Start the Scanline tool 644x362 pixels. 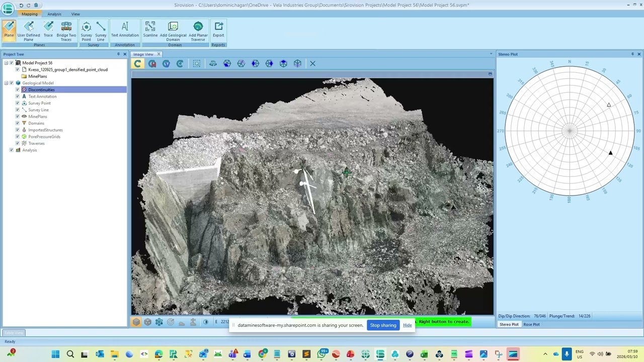150,30
